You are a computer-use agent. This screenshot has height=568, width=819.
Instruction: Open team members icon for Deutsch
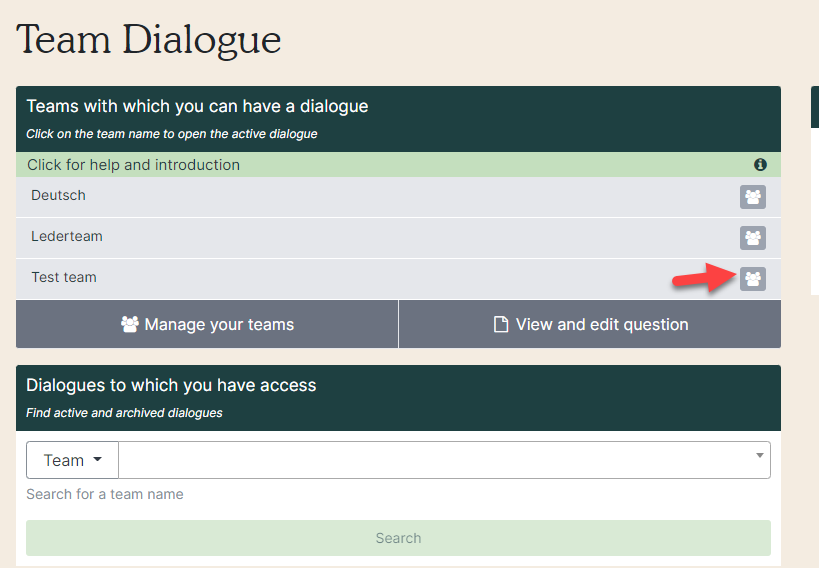tap(753, 197)
